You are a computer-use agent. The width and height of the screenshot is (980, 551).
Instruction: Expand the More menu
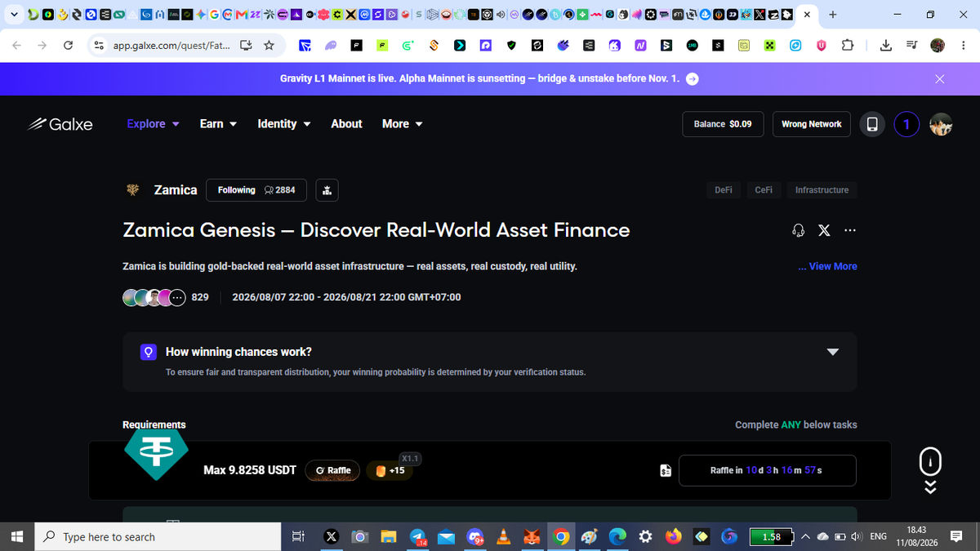(x=403, y=124)
